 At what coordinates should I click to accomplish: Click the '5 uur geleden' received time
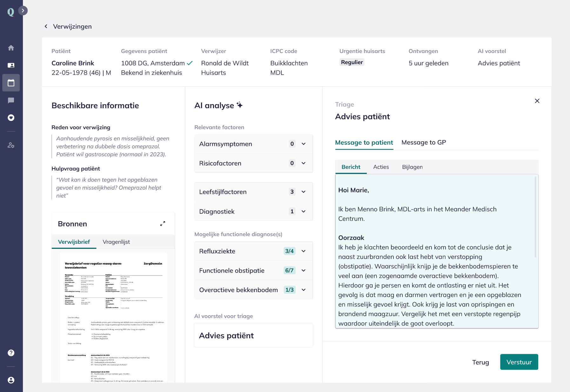(x=428, y=63)
